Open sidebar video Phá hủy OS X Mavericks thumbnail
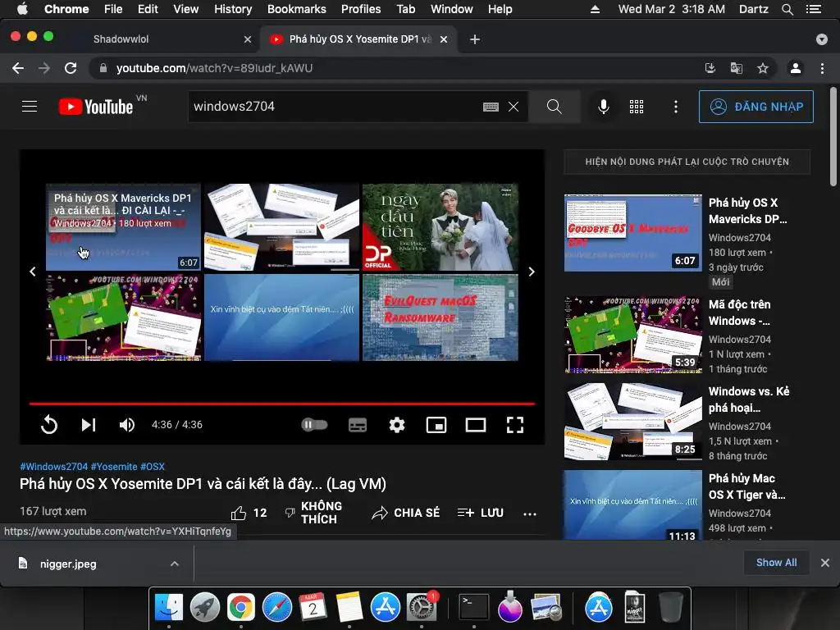Screen dimensions: 840x630 pos(632,233)
